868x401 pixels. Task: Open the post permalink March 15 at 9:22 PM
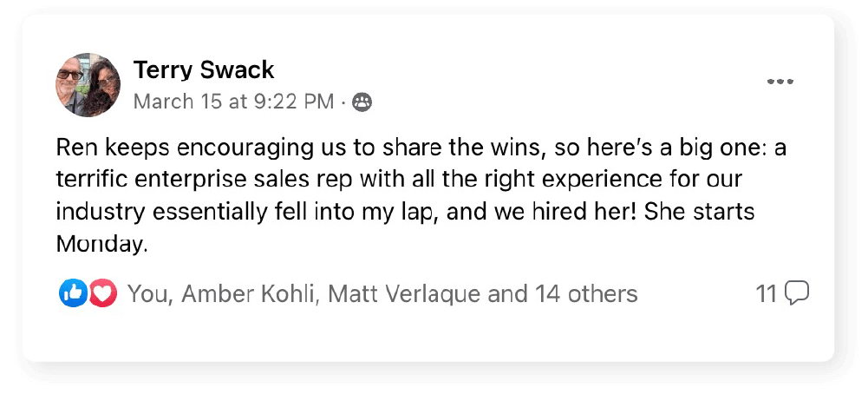(x=233, y=102)
